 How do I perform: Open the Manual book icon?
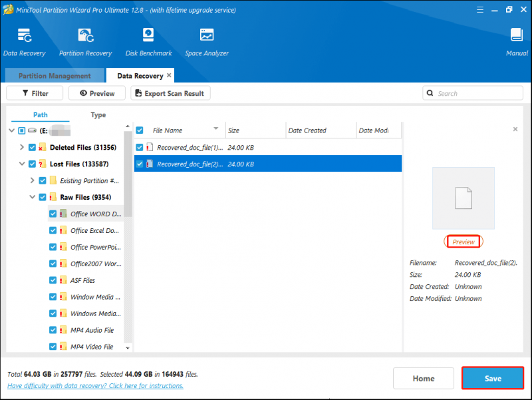click(x=517, y=35)
